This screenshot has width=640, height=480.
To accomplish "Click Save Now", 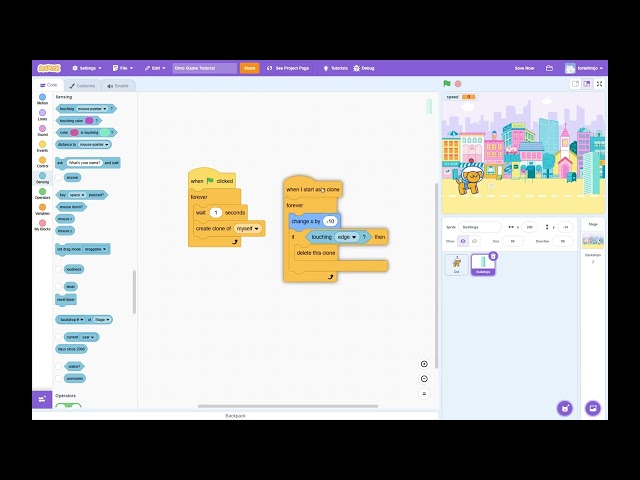I will [524, 68].
